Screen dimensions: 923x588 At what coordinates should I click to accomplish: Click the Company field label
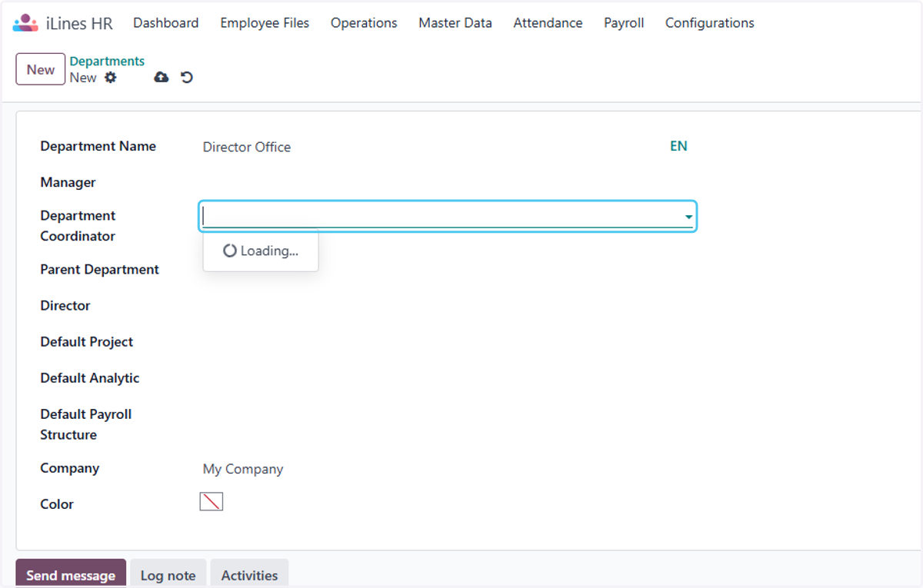click(70, 468)
